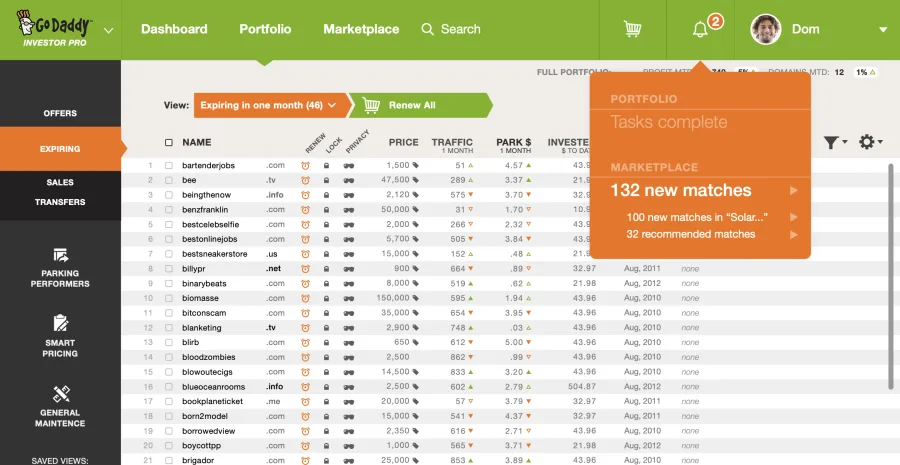Sort by the PARK $ column header
This screenshot has height=465, width=900.
[x=514, y=142]
